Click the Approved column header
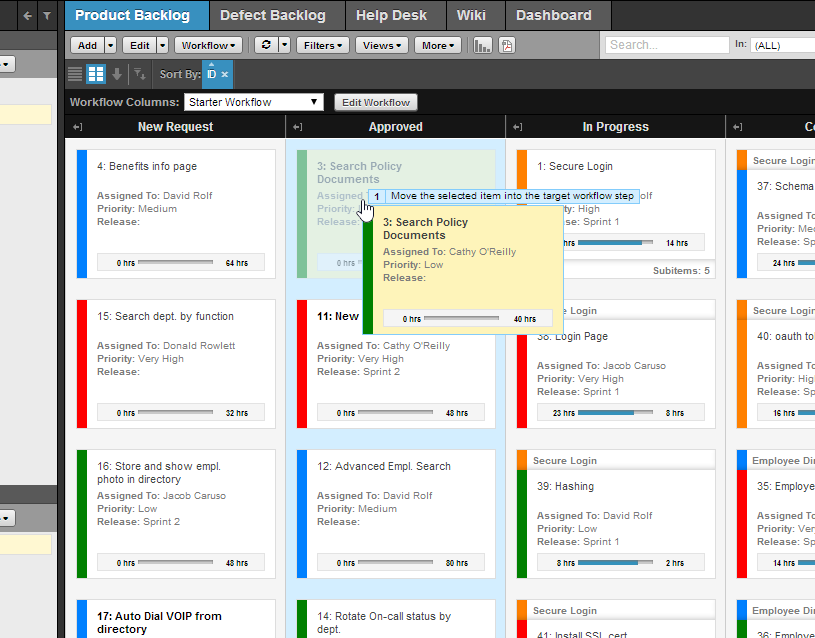 pos(396,127)
